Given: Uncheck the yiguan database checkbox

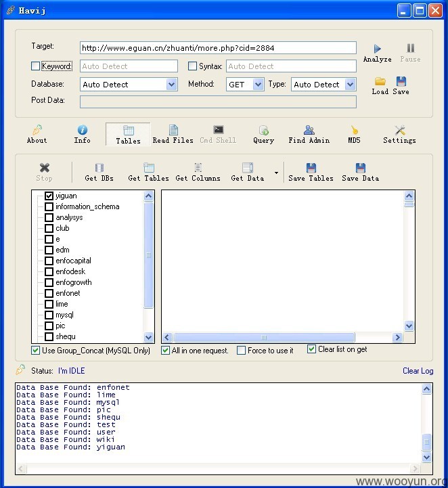Looking at the screenshot, I should [49, 196].
